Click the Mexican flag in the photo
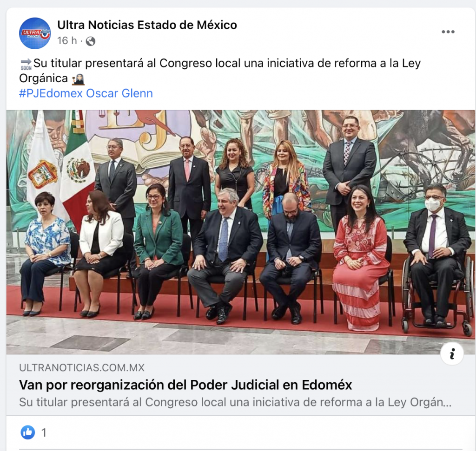 point(79,170)
